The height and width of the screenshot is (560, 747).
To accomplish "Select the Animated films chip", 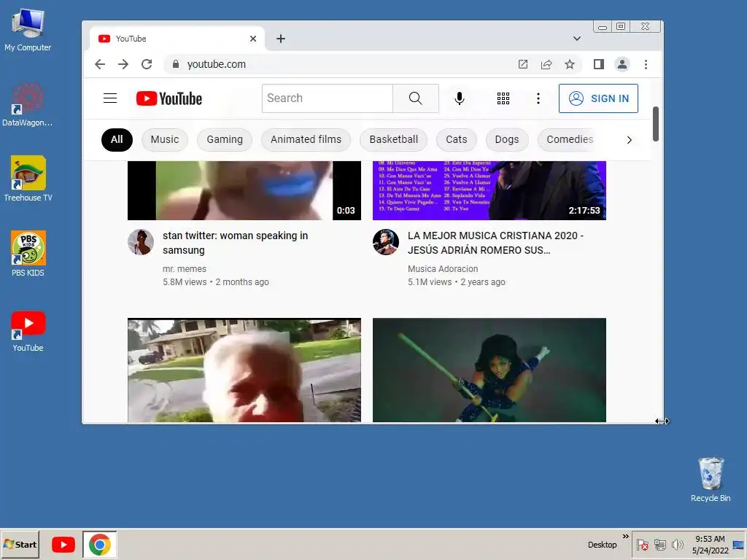I will pyautogui.click(x=306, y=139).
